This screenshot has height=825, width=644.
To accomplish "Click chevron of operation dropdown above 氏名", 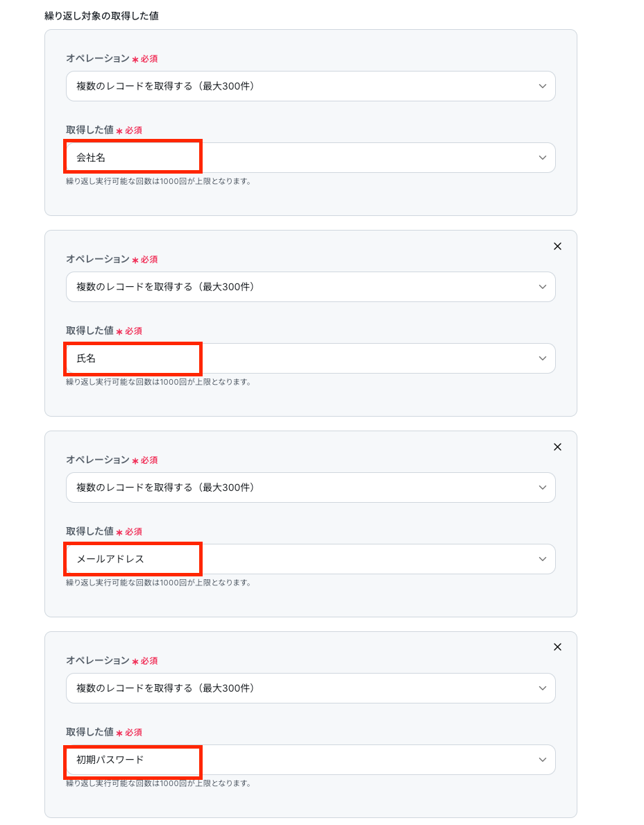I will 543,287.
